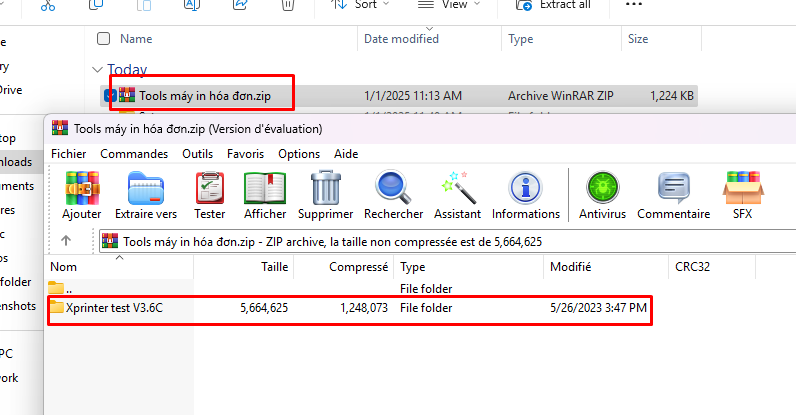Collapse the Today group chevron
The width and height of the screenshot is (796, 415).
coord(97,70)
